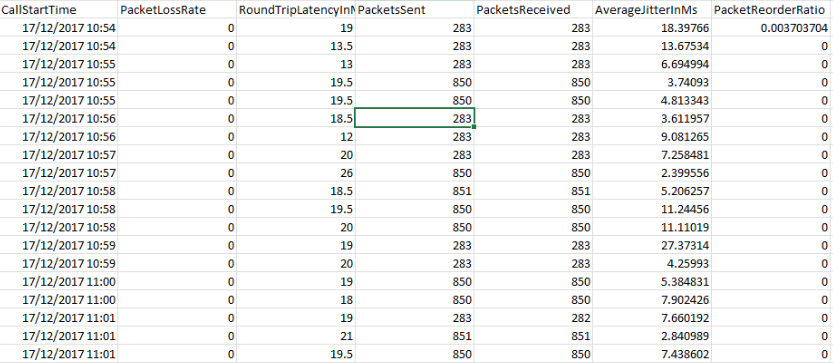833x363 pixels.
Task: Select PacketsReceived 283 in the 9.081265 jitter row
Action: [x=533, y=137]
